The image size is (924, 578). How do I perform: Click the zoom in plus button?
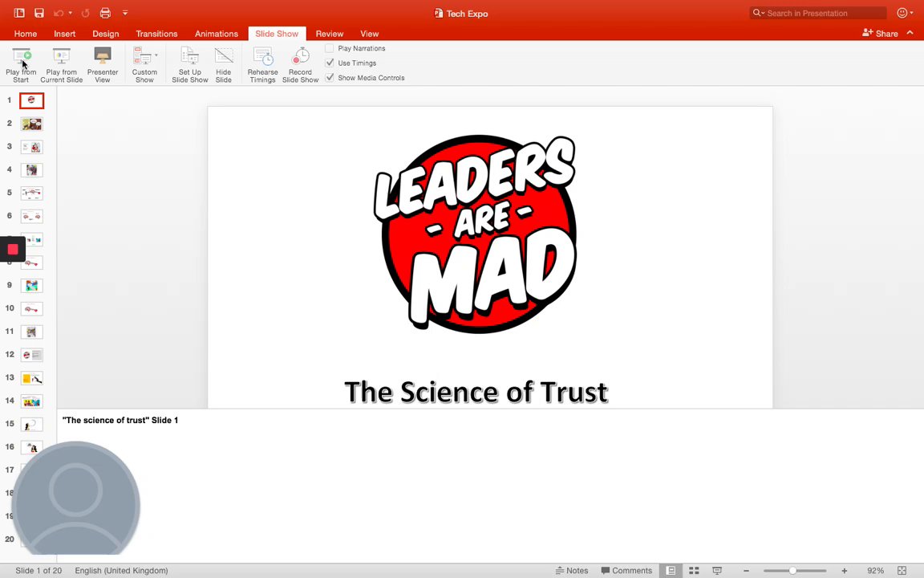845,571
